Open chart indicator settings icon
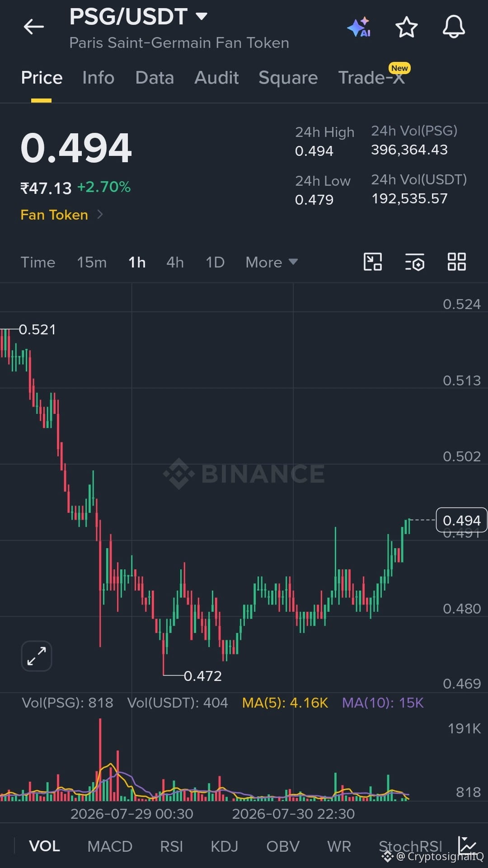This screenshot has height=868, width=488. tap(415, 262)
